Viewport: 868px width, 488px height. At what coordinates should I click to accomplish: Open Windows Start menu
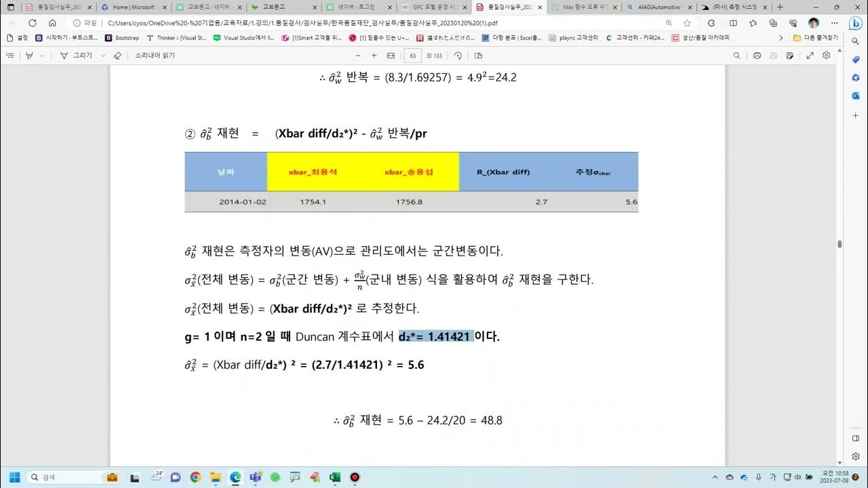coord(14,477)
